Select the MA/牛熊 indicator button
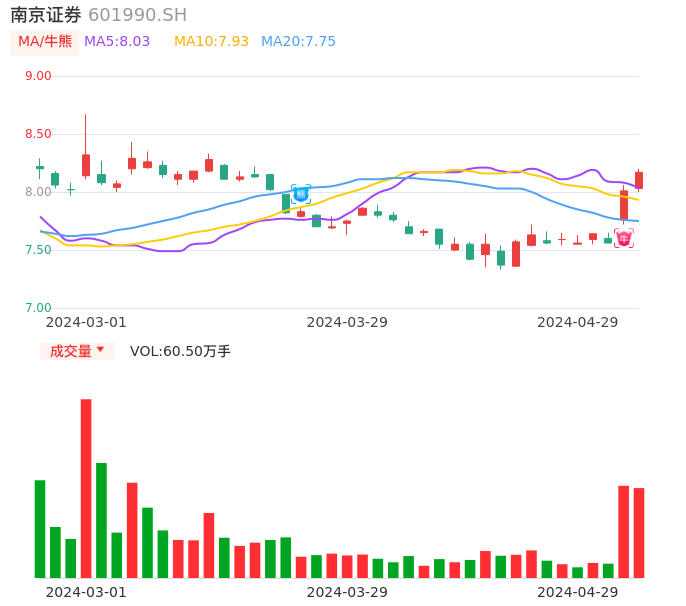Image resolution: width=686 pixels, height=606 pixels. point(45,42)
